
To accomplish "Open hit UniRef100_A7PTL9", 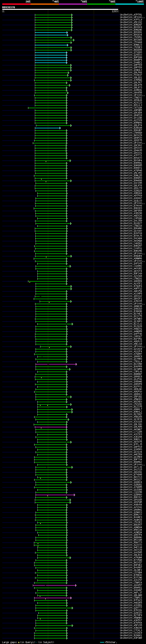I will pyautogui.click(x=131, y=20).
